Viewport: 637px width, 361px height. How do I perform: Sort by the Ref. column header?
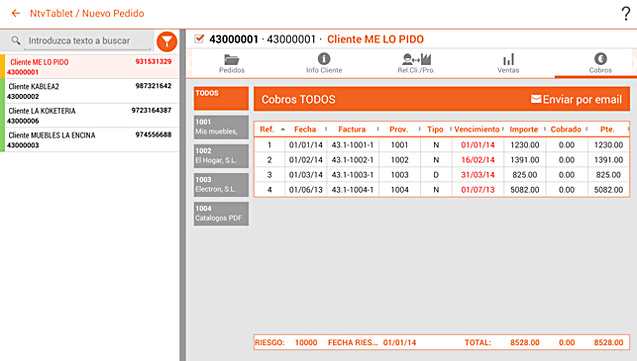[267, 129]
